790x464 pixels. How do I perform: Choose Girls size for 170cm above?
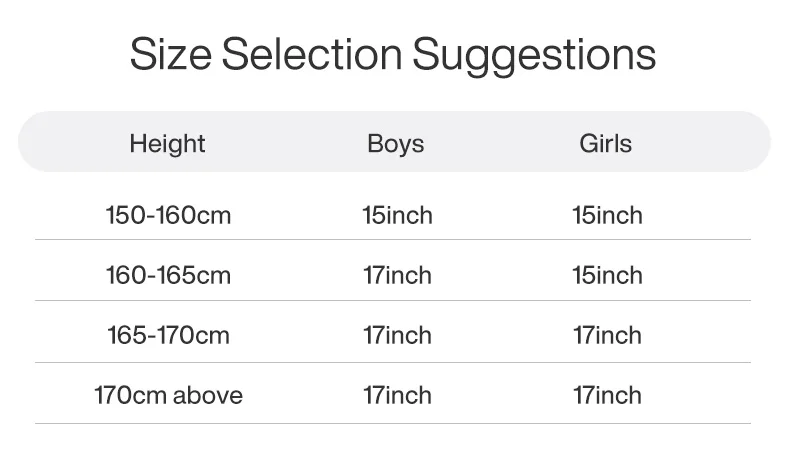[607, 395]
